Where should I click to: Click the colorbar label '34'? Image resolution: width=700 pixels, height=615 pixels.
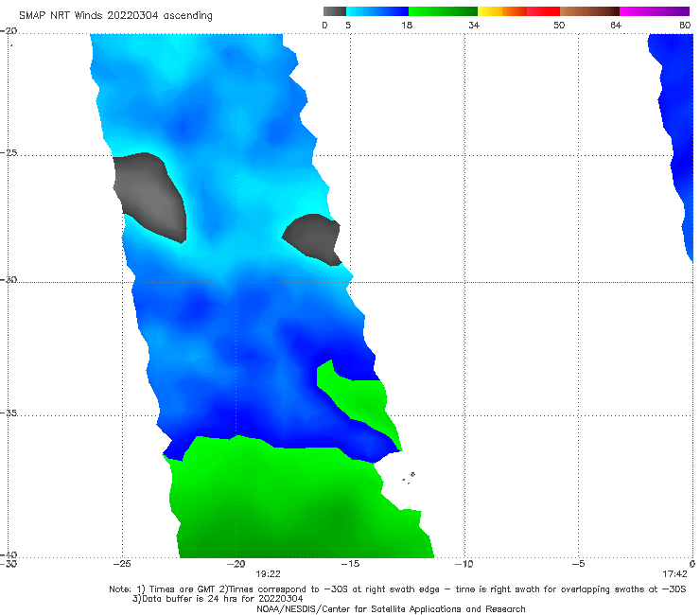click(x=474, y=26)
